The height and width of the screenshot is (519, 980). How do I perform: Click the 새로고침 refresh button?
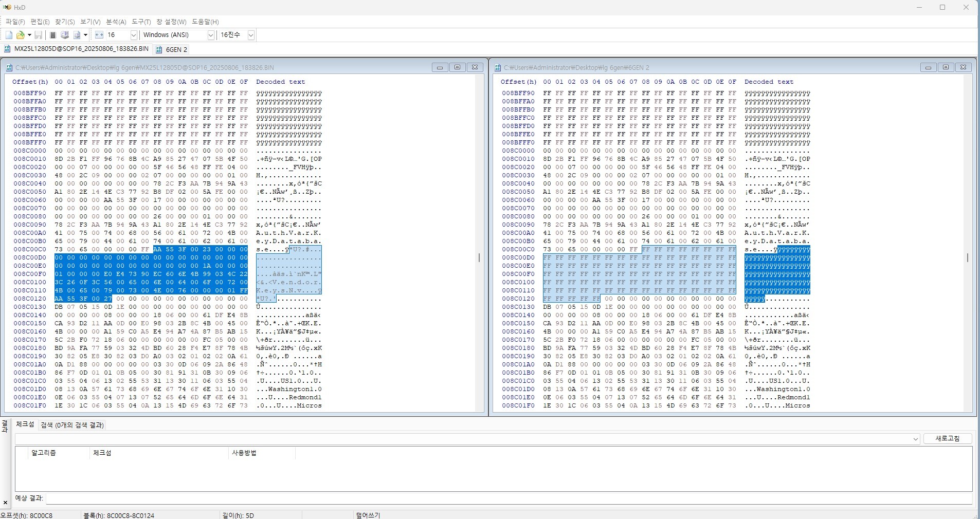[x=948, y=438]
